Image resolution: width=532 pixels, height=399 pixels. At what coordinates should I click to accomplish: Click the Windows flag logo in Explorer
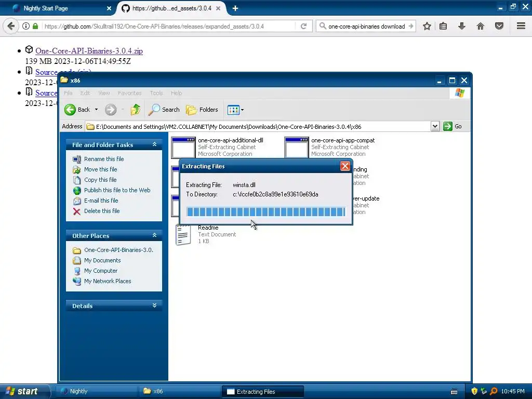(460, 92)
